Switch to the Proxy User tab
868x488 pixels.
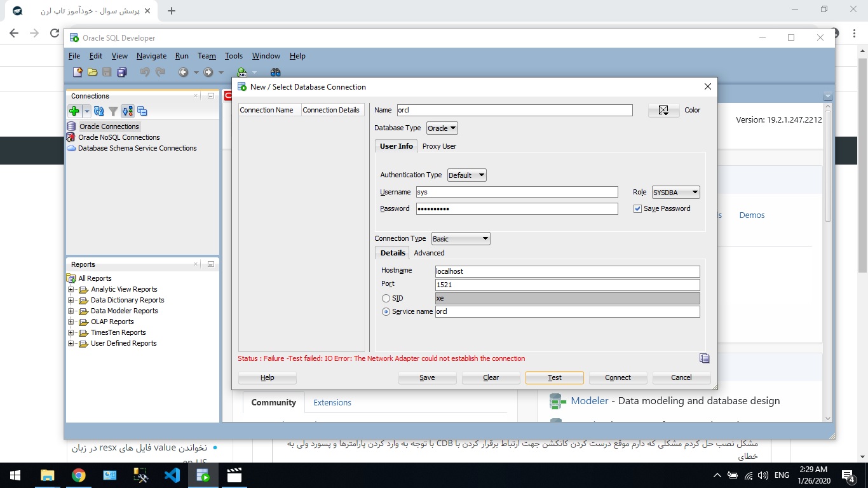point(439,146)
